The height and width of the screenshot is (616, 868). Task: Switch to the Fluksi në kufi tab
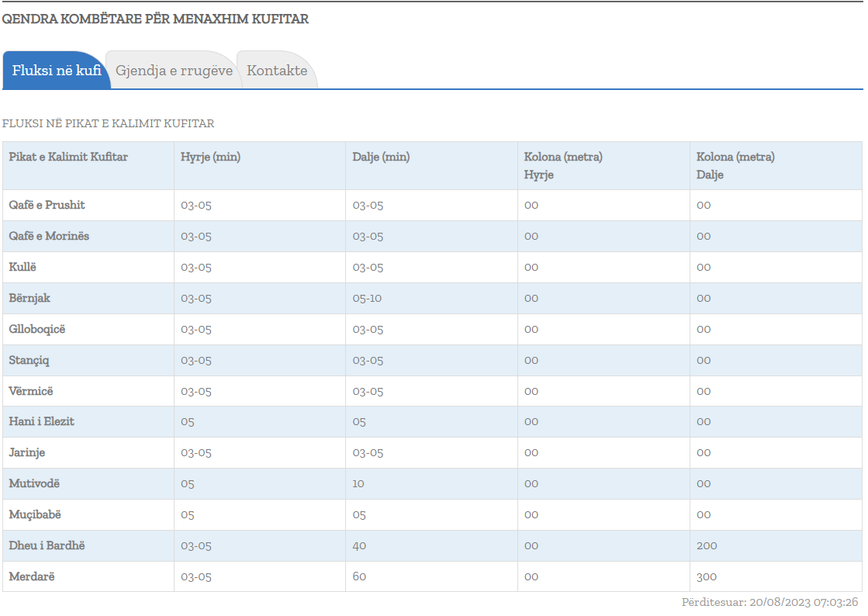pos(57,71)
